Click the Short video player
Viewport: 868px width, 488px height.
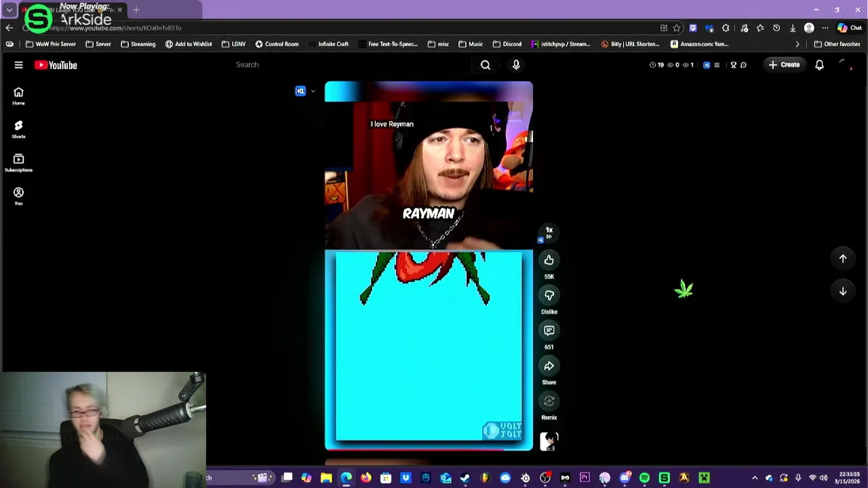(429, 266)
